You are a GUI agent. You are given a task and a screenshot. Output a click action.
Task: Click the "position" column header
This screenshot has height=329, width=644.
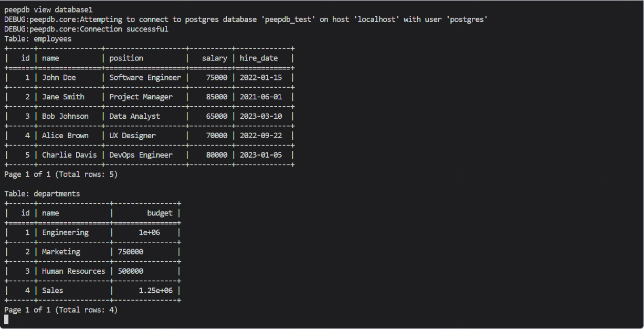[x=126, y=58]
